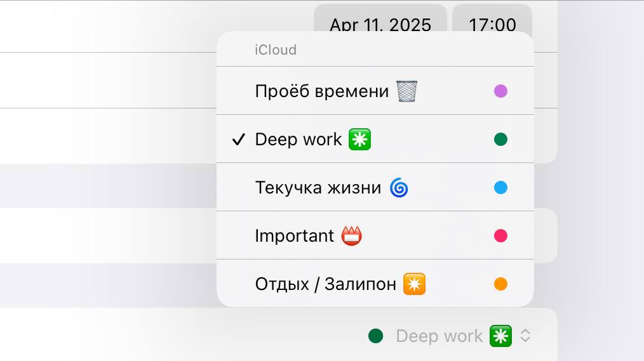This screenshot has height=361, width=644.
Task: Click the up-down chevron on calendar picker
Action: tap(525, 336)
